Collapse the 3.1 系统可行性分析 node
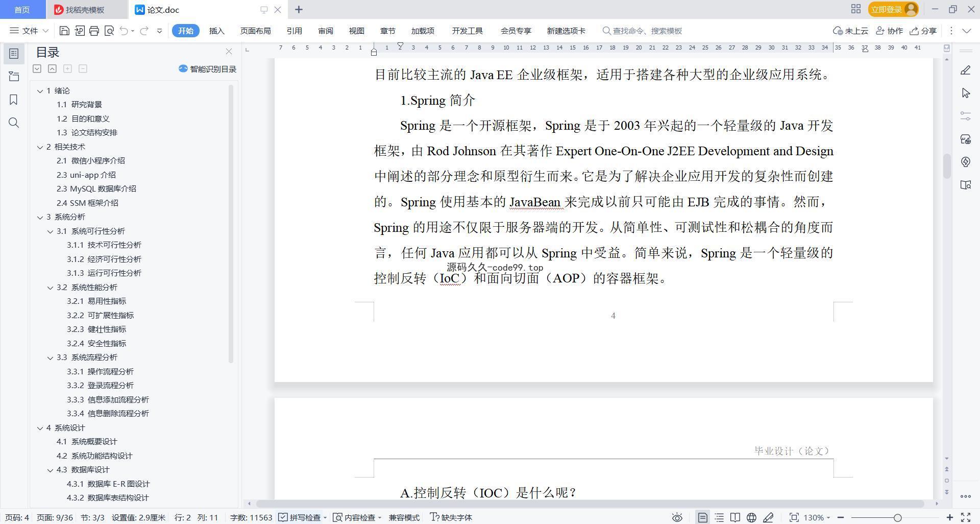Image resolution: width=980 pixels, height=524 pixels. (x=50, y=231)
